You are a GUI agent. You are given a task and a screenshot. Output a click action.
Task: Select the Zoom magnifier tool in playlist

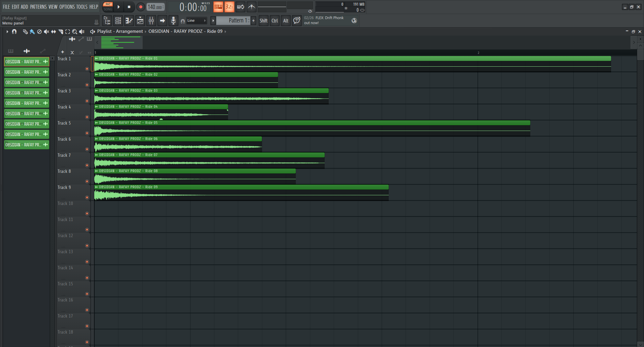pos(74,31)
